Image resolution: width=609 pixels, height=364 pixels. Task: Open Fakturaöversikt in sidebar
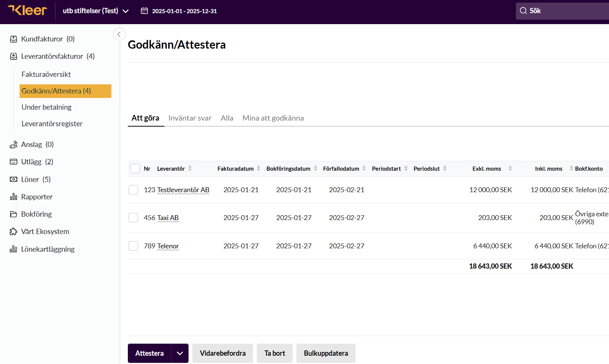click(x=46, y=74)
